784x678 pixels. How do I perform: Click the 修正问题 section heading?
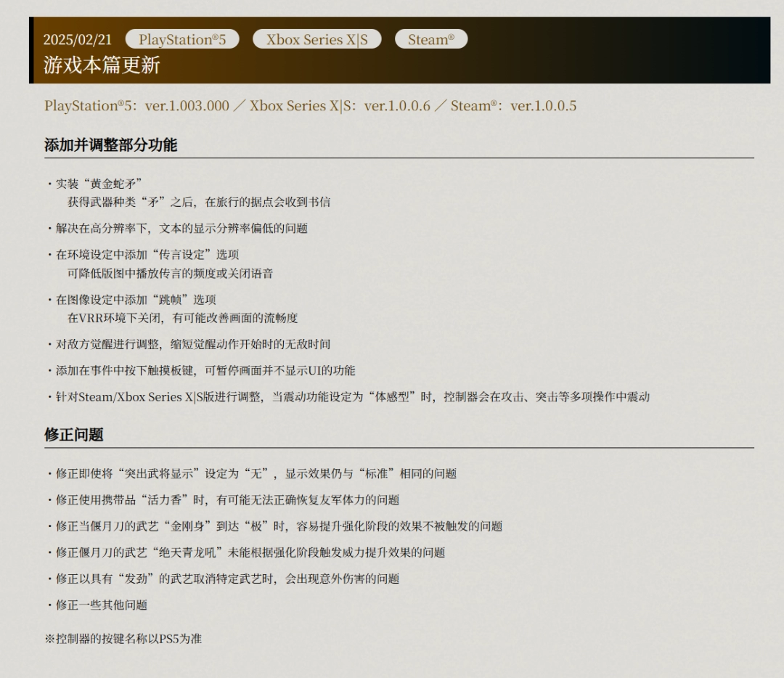click(74, 434)
